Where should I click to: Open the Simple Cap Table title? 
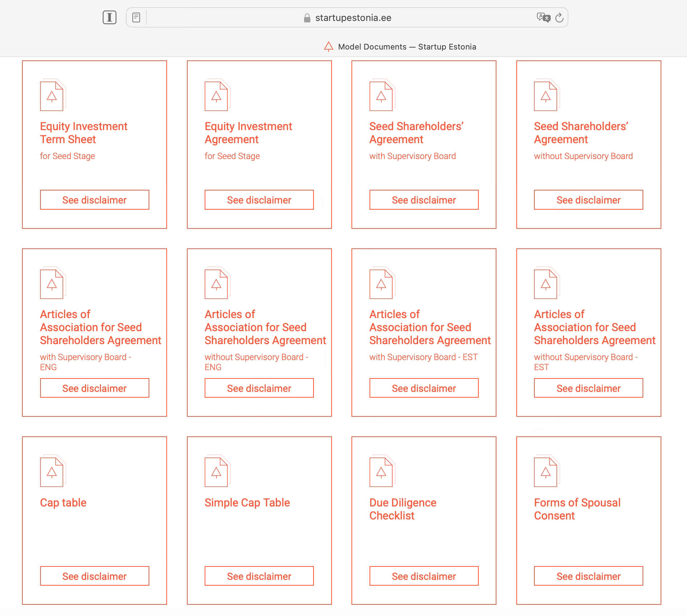247,502
